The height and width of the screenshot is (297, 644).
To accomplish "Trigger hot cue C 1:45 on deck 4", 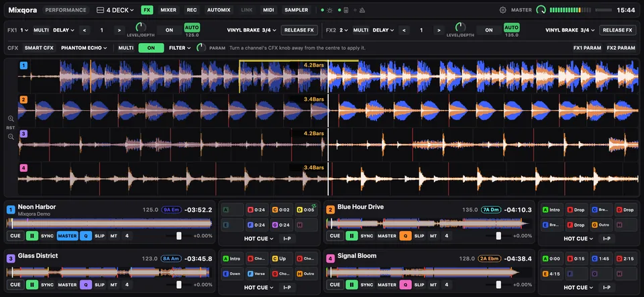I will (x=601, y=259).
